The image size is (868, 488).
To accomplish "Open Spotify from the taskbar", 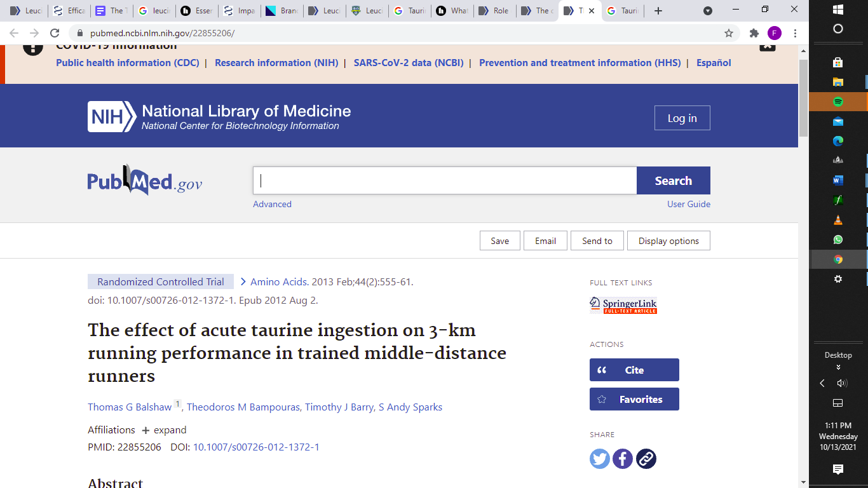I will (837, 102).
